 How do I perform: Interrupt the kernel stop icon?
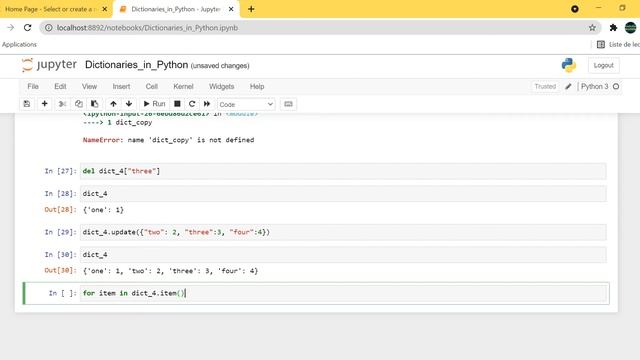(177, 104)
